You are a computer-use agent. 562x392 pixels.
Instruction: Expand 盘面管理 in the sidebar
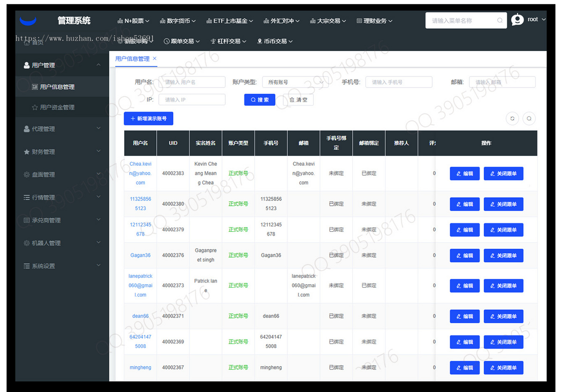(x=62, y=175)
